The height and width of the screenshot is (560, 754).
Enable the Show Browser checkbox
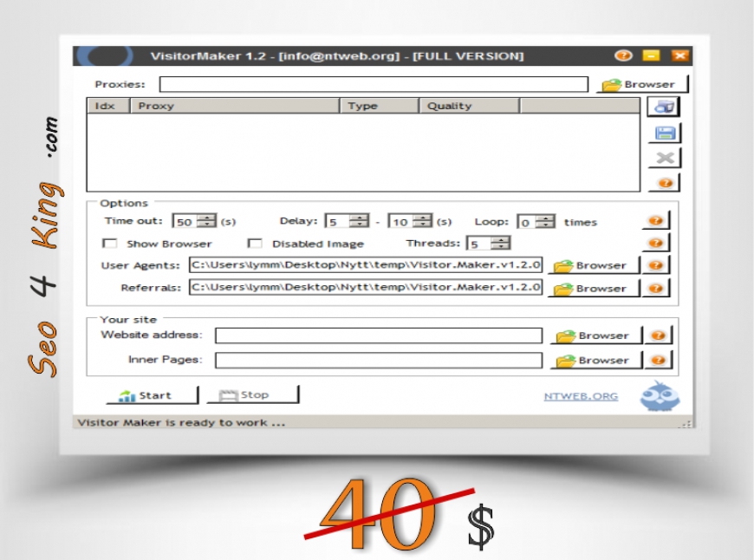(x=110, y=244)
